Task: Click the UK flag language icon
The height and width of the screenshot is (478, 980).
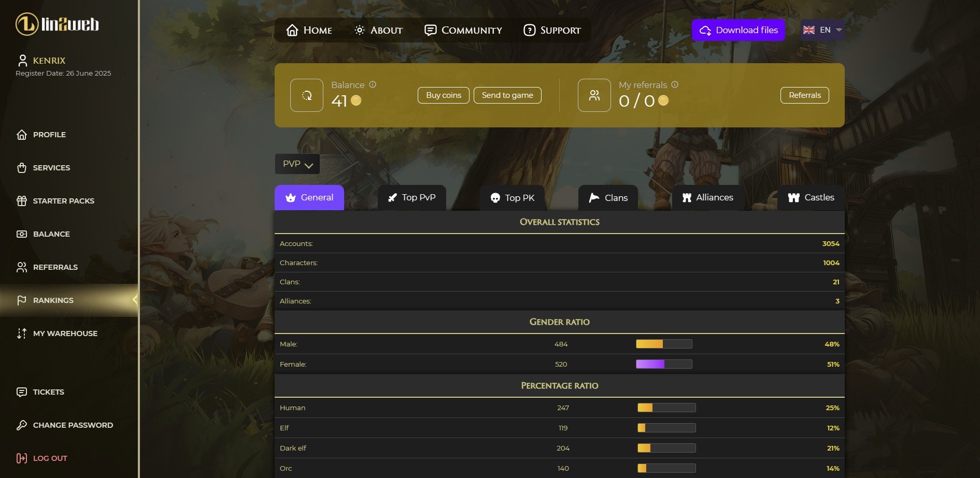Action: point(809,30)
